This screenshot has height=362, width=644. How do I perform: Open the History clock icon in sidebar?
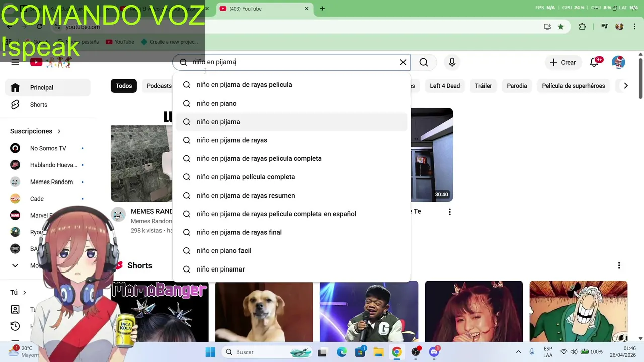[15, 326]
